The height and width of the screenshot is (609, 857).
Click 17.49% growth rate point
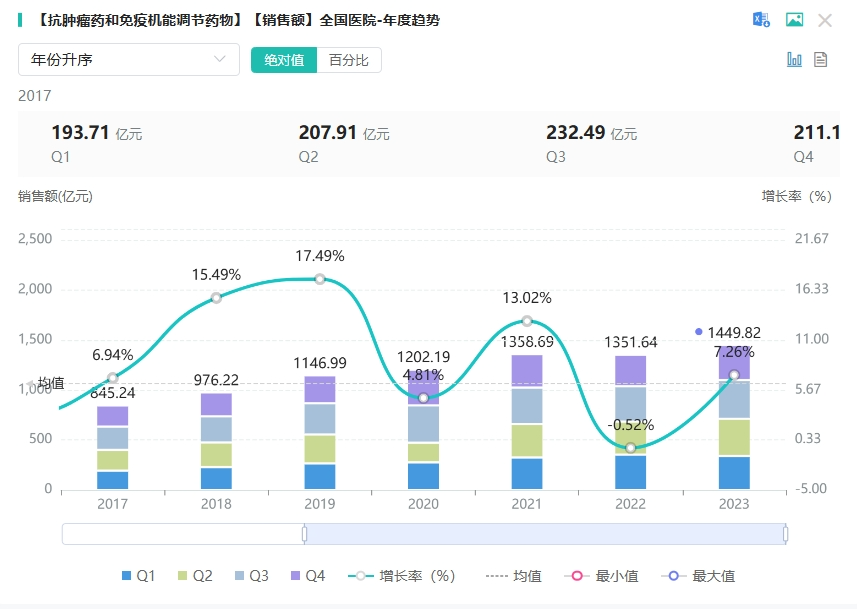tap(320, 279)
